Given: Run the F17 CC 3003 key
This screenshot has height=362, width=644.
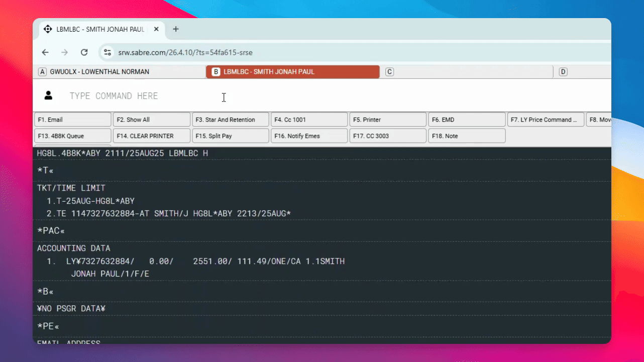Looking at the screenshot, I should pyautogui.click(x=388, y=136).
